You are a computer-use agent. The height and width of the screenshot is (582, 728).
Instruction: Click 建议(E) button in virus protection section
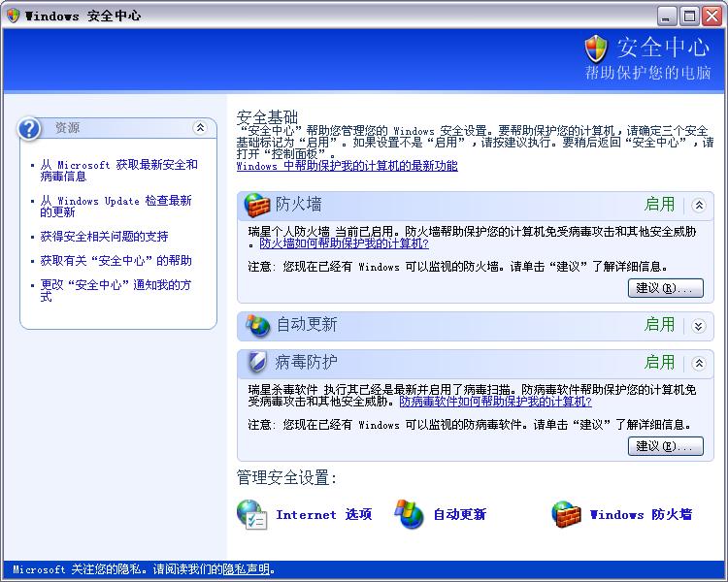click(x=666, y=446)
